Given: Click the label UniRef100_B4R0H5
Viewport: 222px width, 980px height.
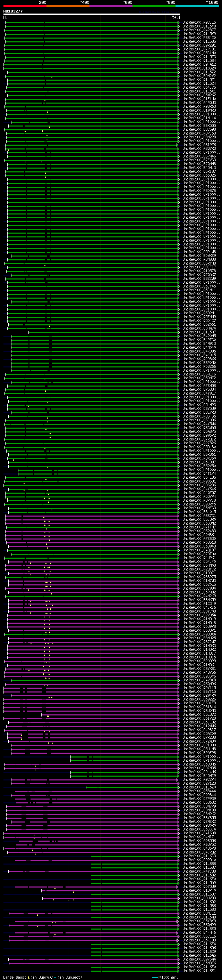Looking at the screenshot, I should pos(199,336).
